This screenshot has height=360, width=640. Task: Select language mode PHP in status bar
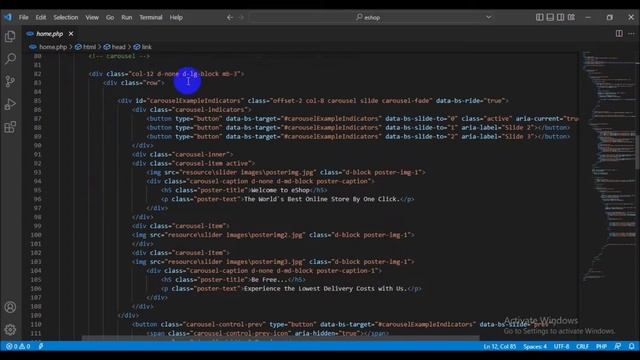601,347
